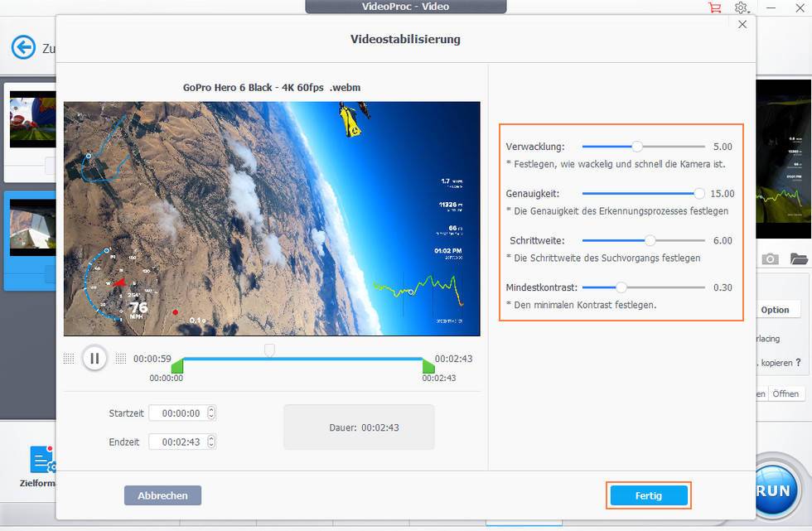Click the Abbrechen button
Image resolution: width=812 pixels, height=531 pixels.
(162, 495)
